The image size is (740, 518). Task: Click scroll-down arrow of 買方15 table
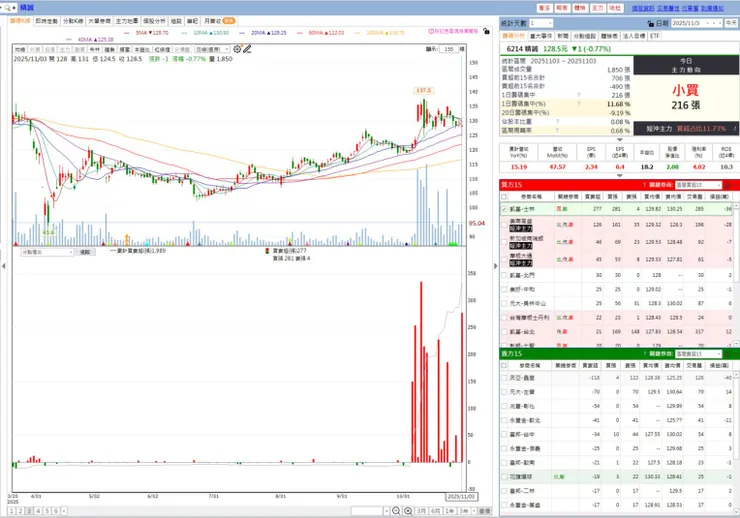pyautogui.click(x=737, y=344)
